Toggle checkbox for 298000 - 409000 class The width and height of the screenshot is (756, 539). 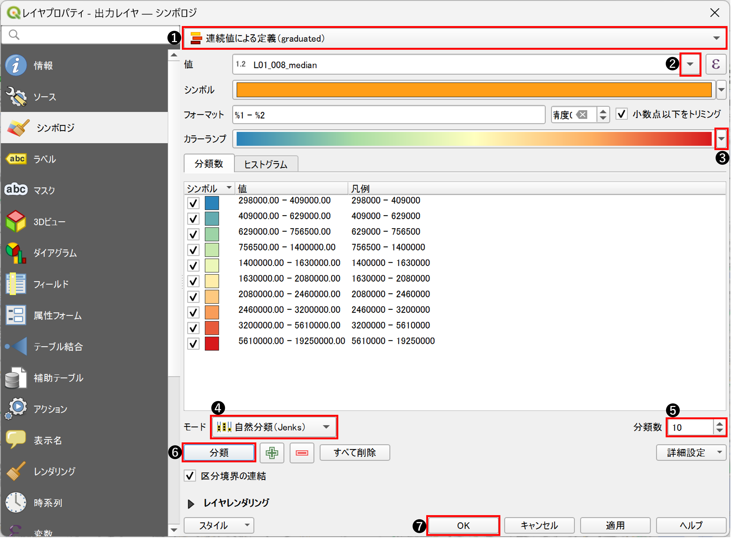pyautogui.click(x=193, y=203)
